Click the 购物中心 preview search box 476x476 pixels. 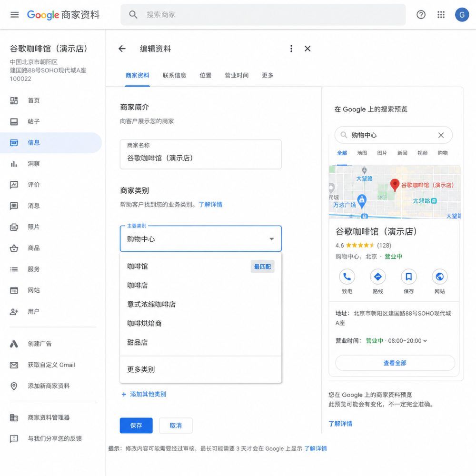pyautogui.click(x=394, y=135)
